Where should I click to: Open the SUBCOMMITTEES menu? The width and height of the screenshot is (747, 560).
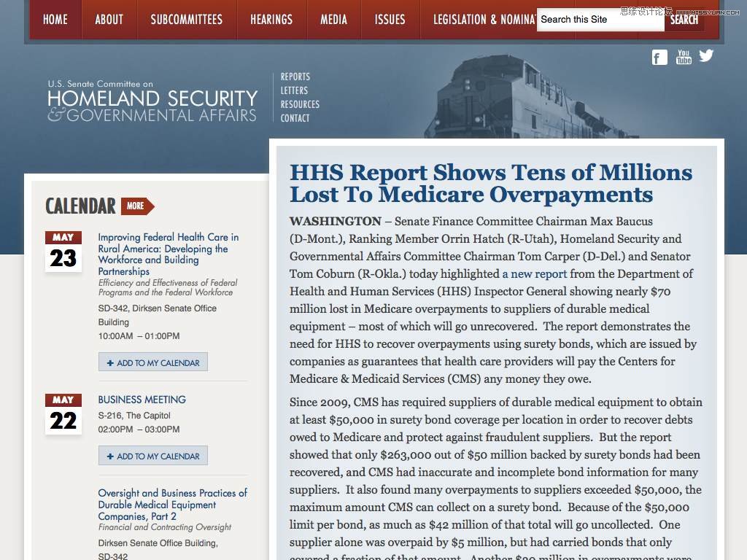point(187,20)
